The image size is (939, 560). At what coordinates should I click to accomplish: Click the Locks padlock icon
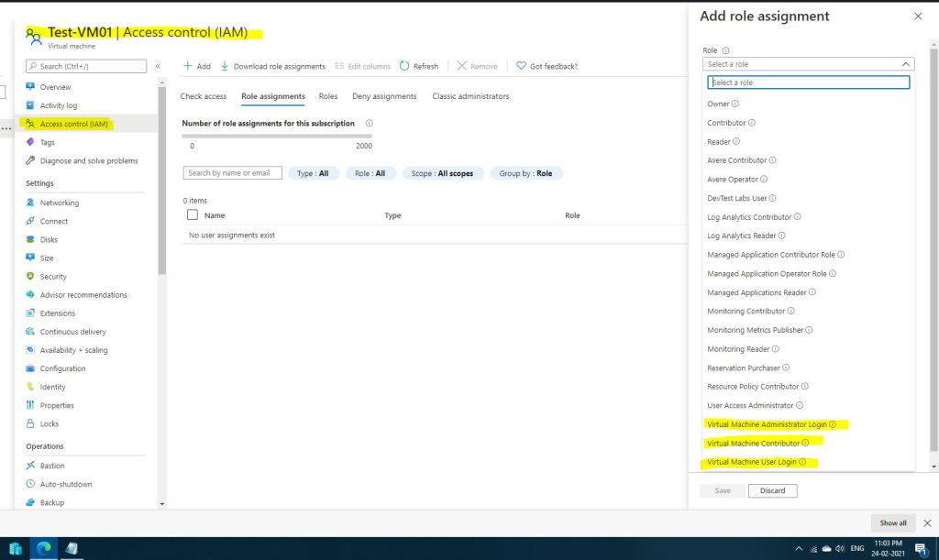30,424
